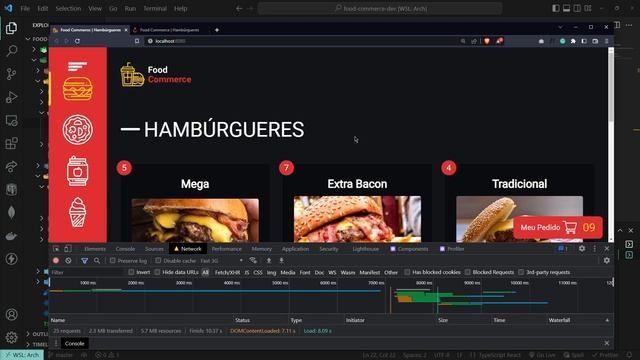This screenshot has height=360, width=640.
Task: Click the Export HAR download arrow
Action: [x=281, y=260]
